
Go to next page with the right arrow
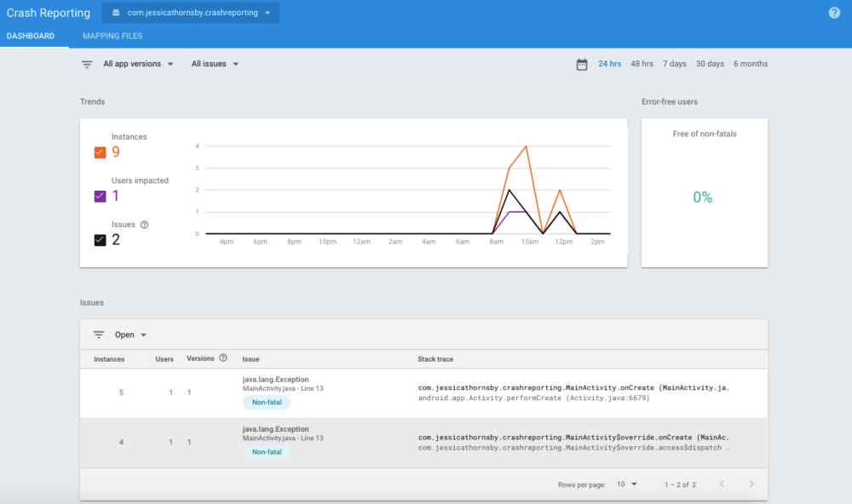point(751,483)
